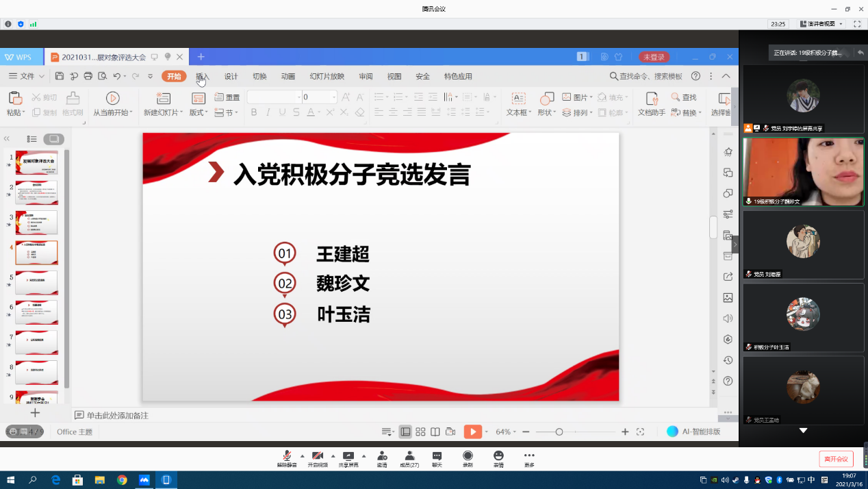This screenshot has width=868, height=489.
Task: Turn on camera with 开启视频
Action: 317,456
